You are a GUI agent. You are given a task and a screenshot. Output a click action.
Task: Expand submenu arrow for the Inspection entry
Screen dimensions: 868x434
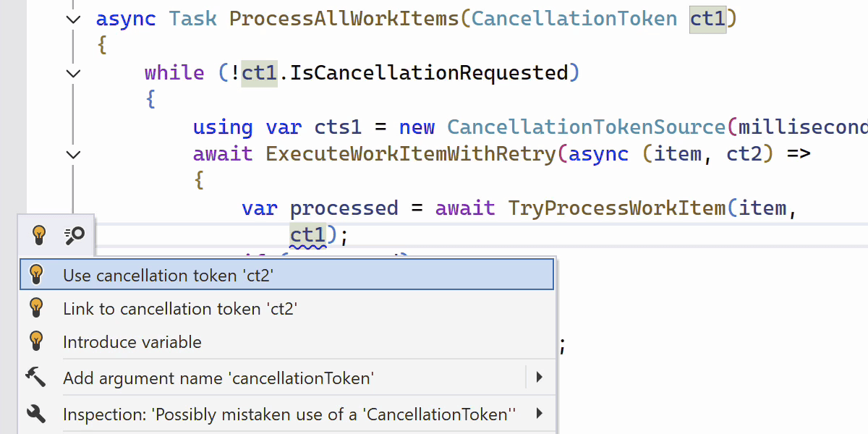tap(539, 414)
